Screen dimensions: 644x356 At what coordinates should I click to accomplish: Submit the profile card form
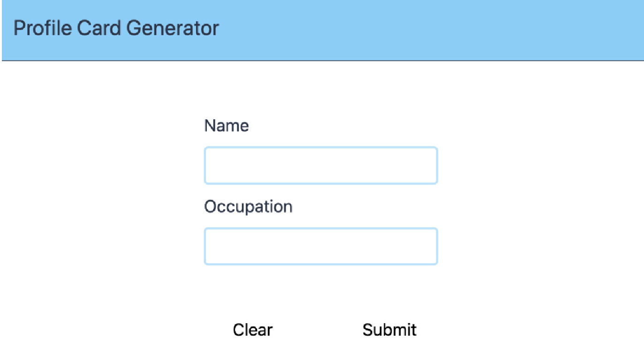point(389,330)
